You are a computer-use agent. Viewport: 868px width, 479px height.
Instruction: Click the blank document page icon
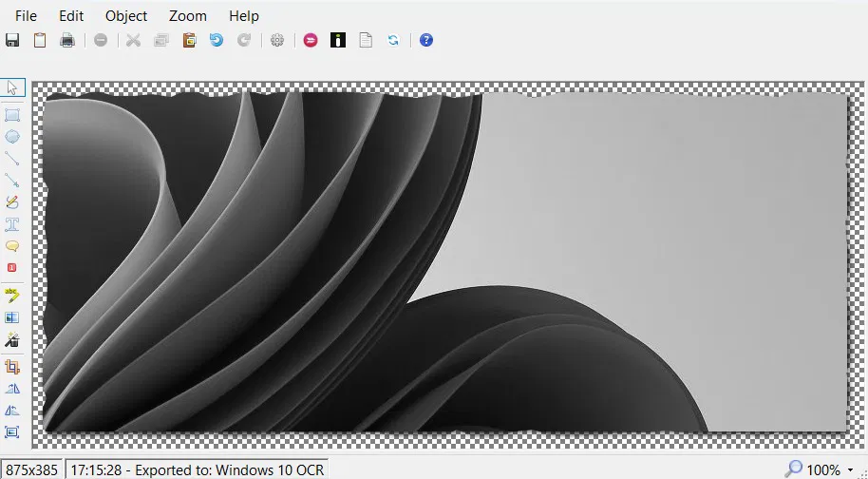tap(366, 40)
